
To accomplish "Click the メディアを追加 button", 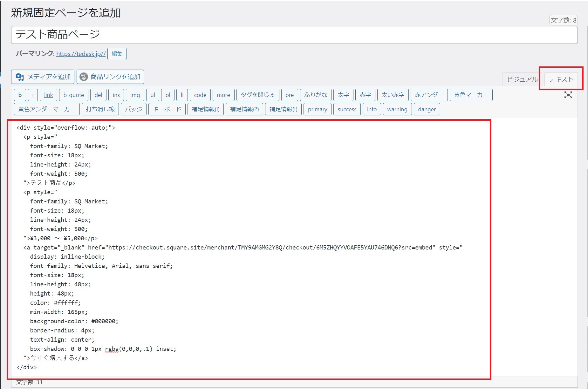I will (43, 77).
